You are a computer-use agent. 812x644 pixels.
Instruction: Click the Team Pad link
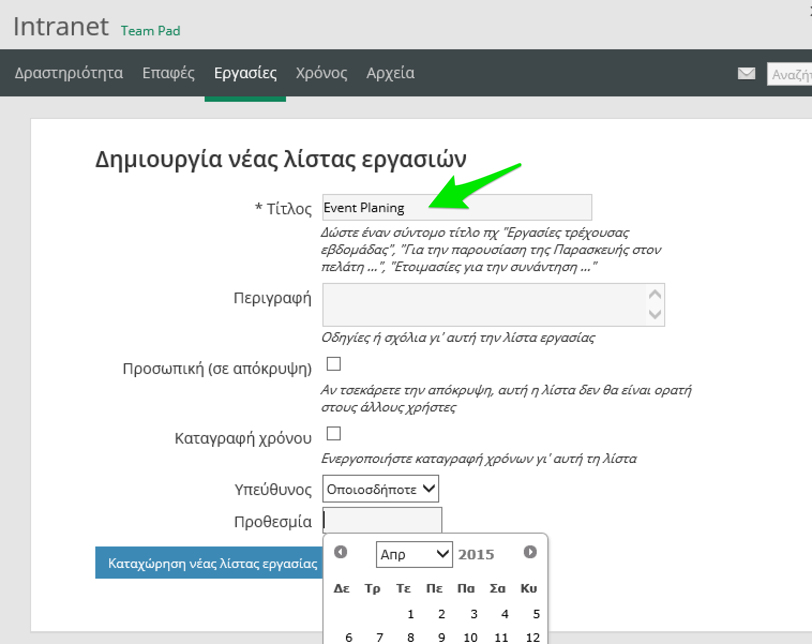pos(151,31)
